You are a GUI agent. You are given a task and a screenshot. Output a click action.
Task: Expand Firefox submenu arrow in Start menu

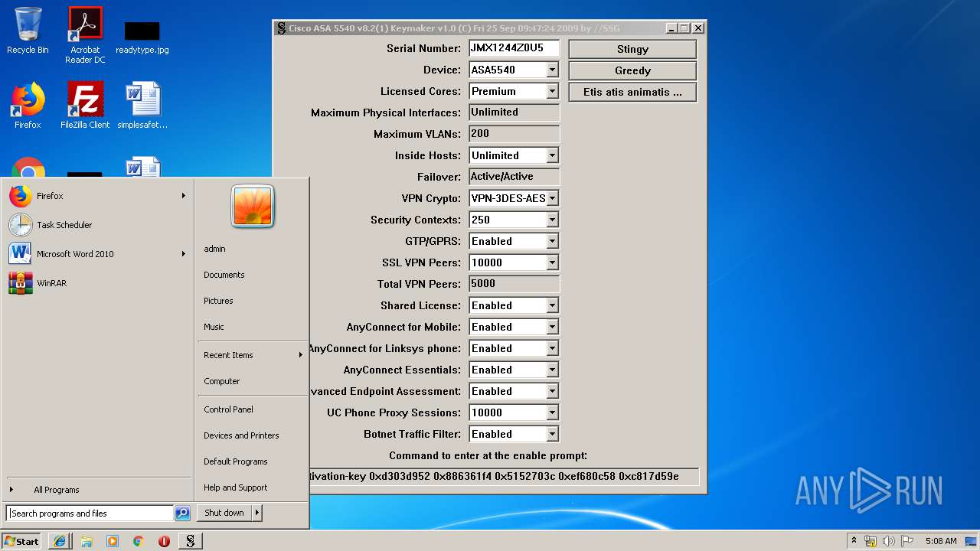point(184,196)
